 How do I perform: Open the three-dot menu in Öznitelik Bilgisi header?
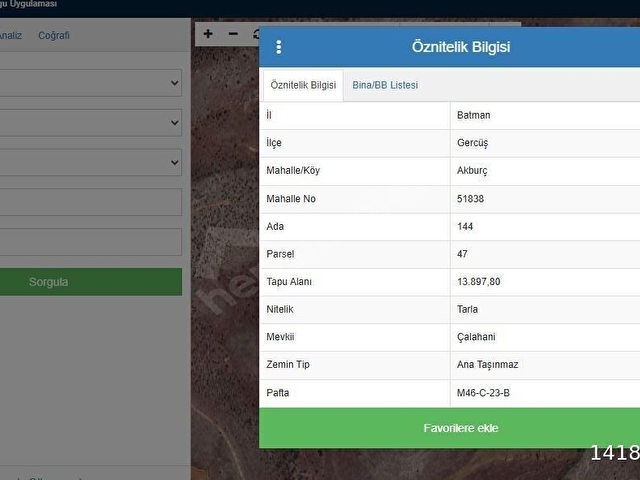pos(279,47)
